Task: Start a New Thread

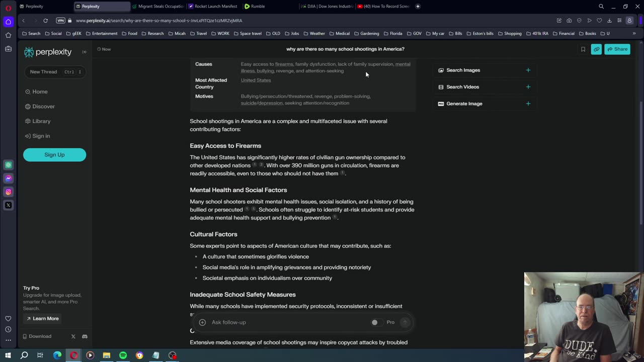Action: tap(54, 72)
